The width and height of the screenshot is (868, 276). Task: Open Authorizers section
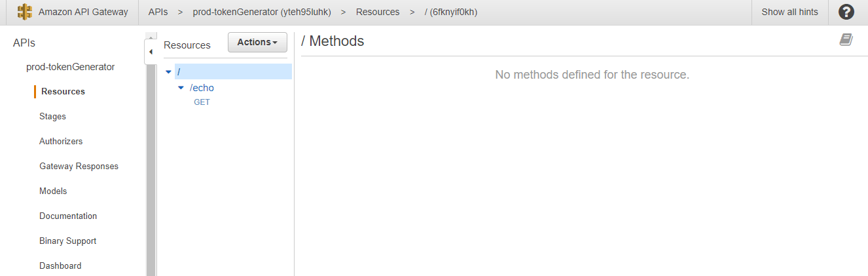pos(61,142)
